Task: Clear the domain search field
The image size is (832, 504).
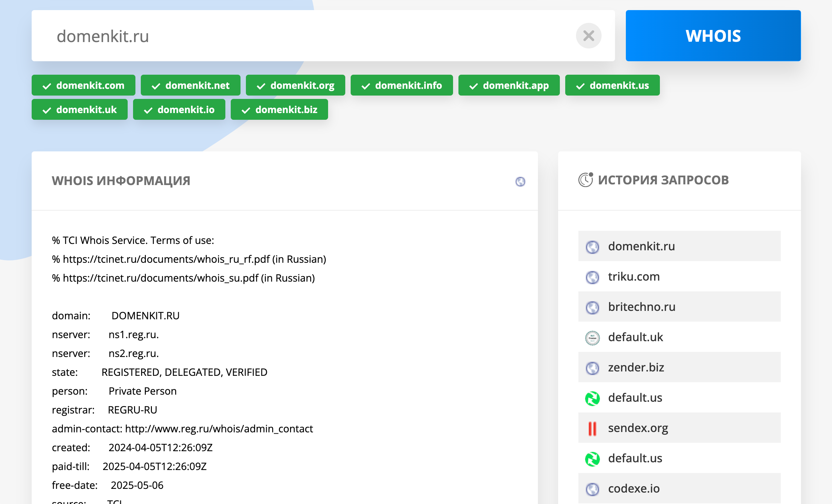Action: (588, 36)
